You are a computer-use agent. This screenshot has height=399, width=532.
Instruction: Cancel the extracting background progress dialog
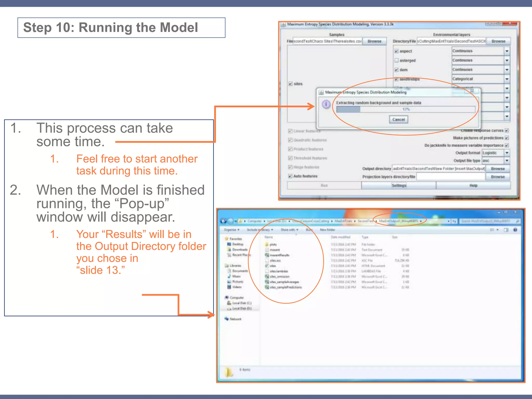[x=398, y=119]
